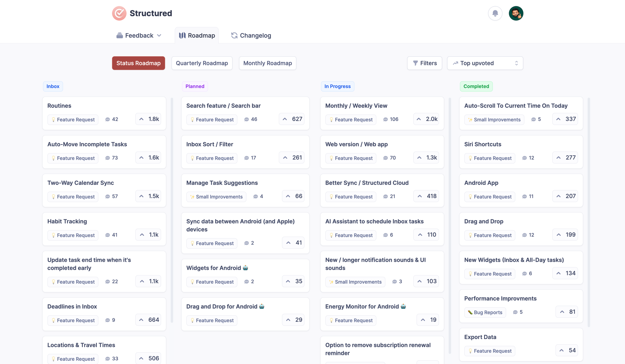
Task: Expand the Feedback dropdown menu
Action: tap(139, 36)
